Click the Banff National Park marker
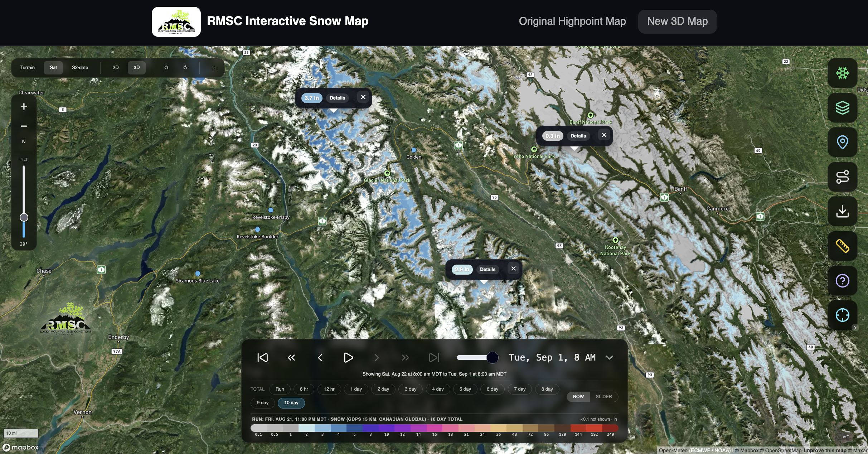The width and height of the screenshot is (868, 454). [591, 115]
